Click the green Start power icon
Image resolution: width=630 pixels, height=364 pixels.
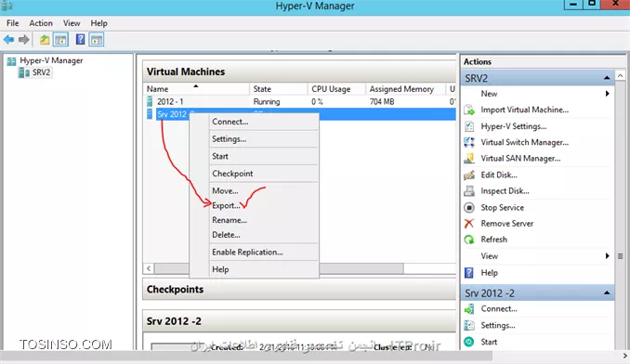point(469,342)
